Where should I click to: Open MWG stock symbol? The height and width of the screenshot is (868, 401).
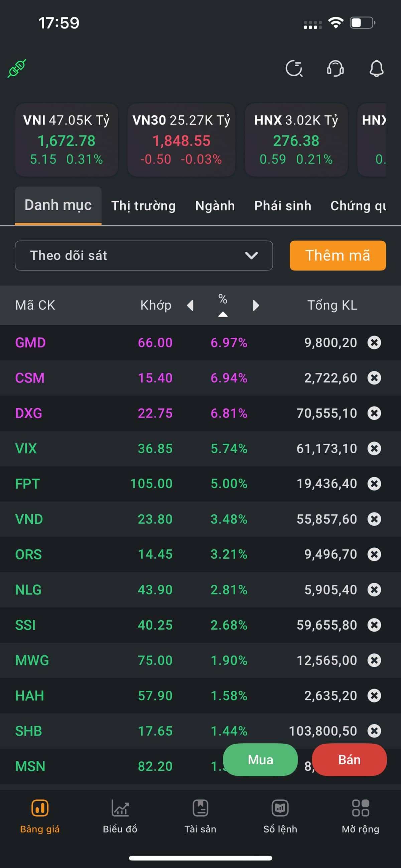tap(32, 660)
